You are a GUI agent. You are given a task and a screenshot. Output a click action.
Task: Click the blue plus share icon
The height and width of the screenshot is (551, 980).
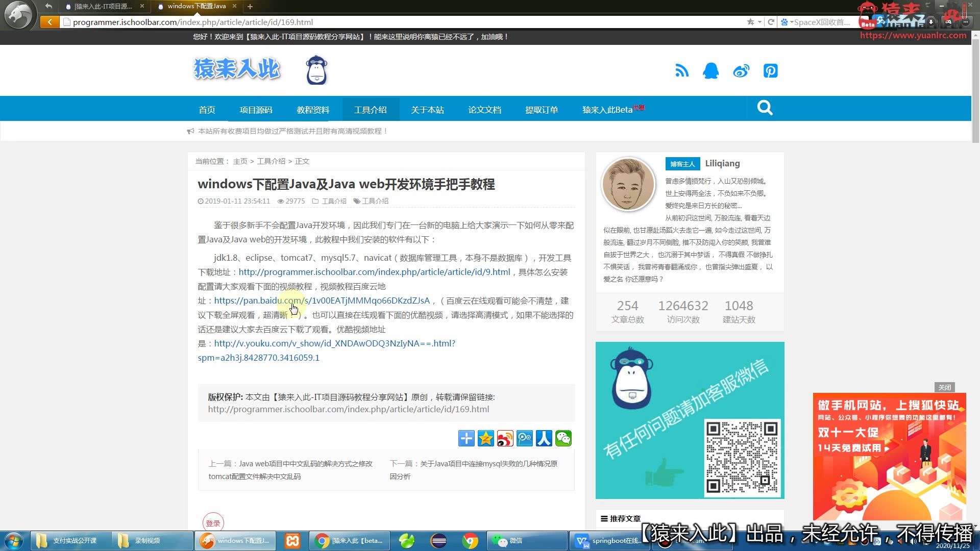(466, 438)
